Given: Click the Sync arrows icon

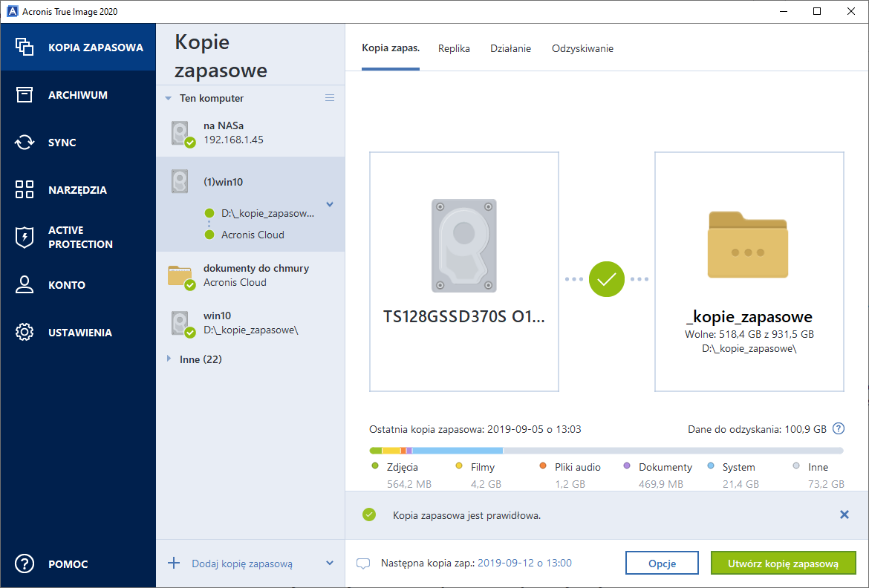Looking at the screenshot, I should (25, 143).
